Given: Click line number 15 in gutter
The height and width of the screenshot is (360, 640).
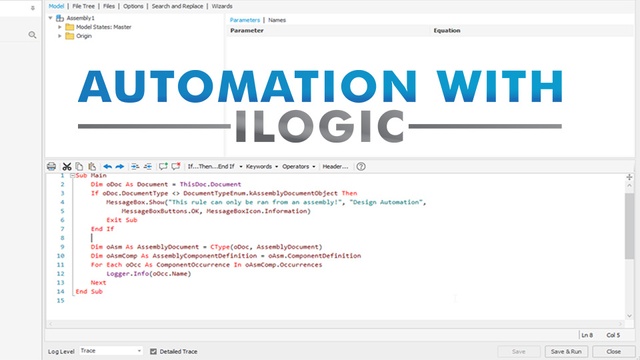Looking at the screenshot, I should (x=60, y=300).
